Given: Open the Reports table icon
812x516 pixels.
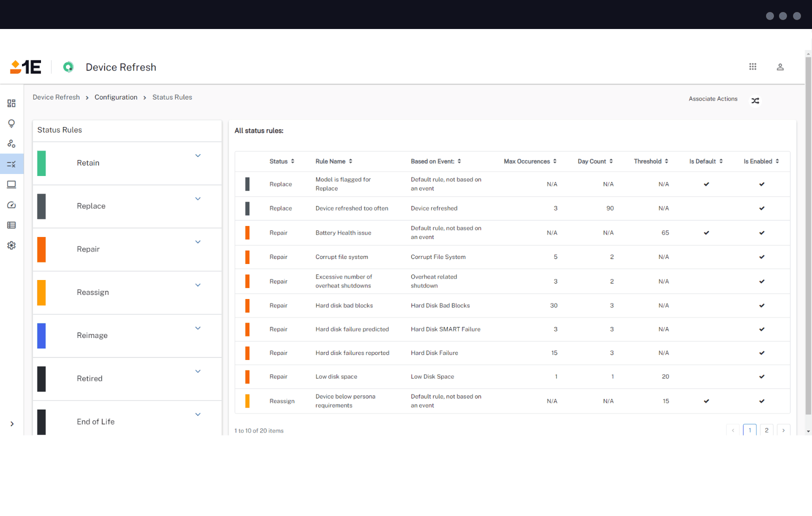Looking at the screenshot, I should coord(11,225).
